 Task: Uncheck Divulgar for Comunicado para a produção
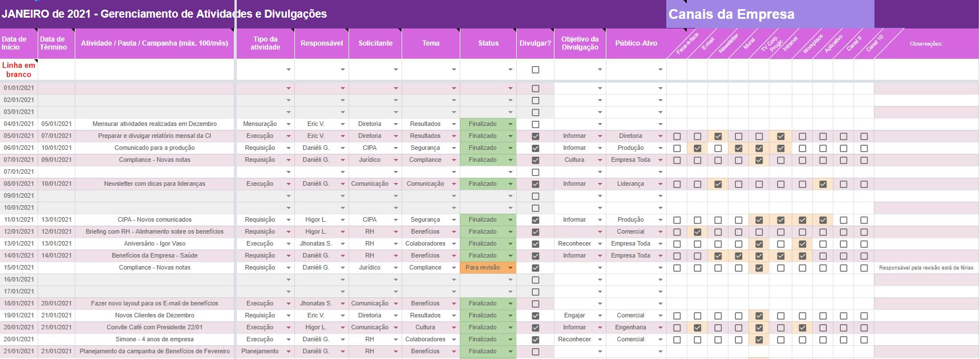click(x=535, y=148)
